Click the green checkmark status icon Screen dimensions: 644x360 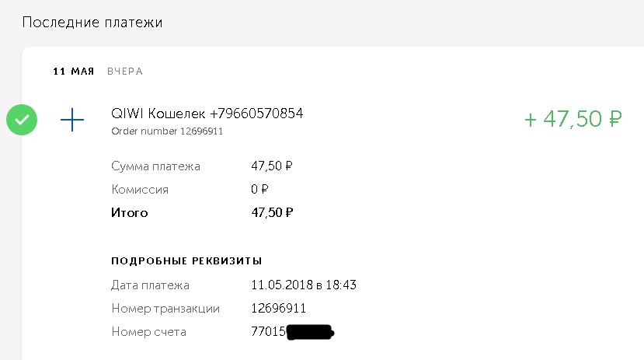[x=22, y=120]
